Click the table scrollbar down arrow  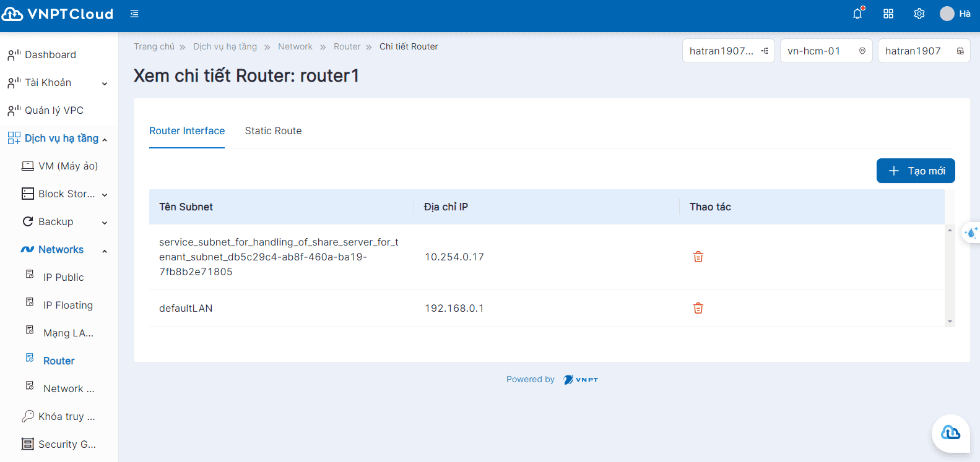(x=950, y=322)
